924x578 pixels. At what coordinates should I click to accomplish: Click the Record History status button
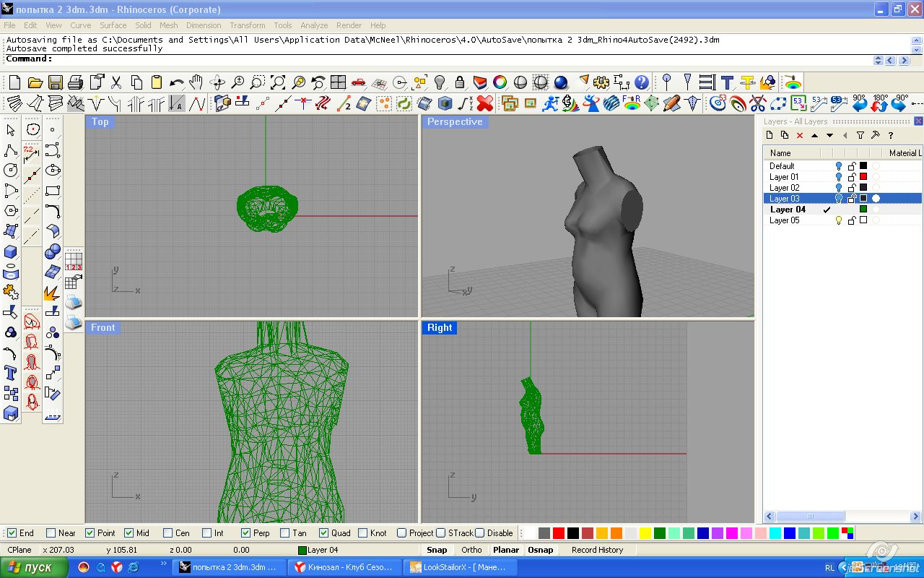597,550
